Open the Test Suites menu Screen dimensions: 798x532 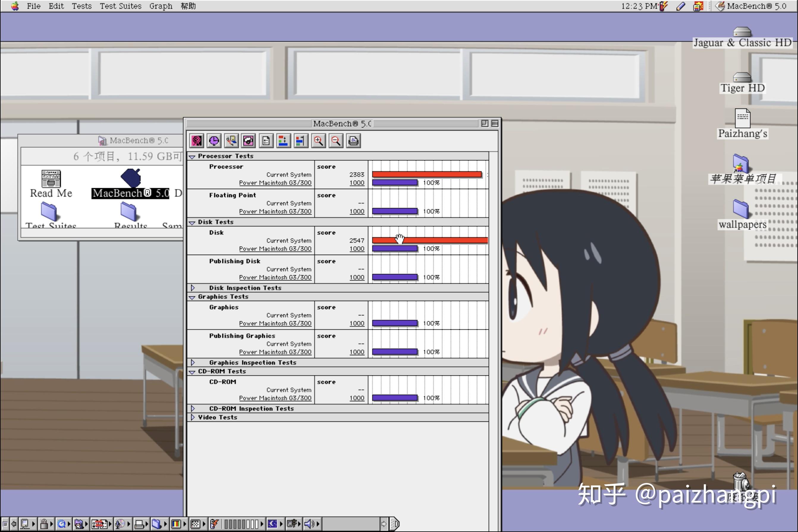(x=120, y=6)
